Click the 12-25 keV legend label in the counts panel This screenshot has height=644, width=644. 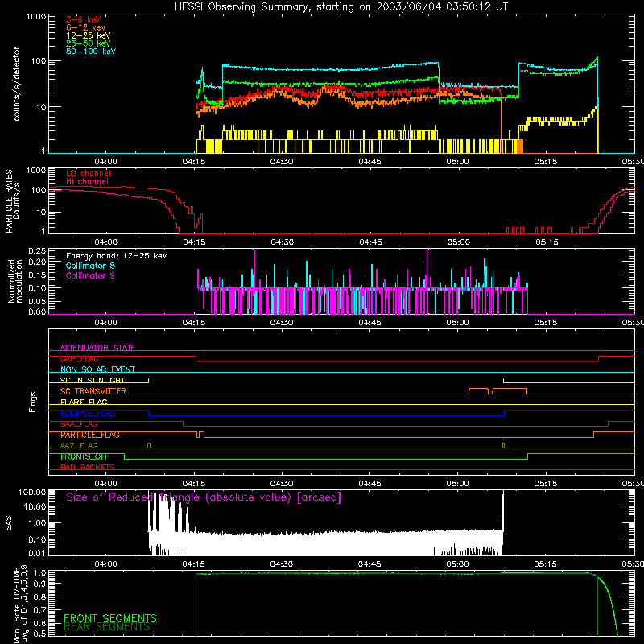point(88,35)
